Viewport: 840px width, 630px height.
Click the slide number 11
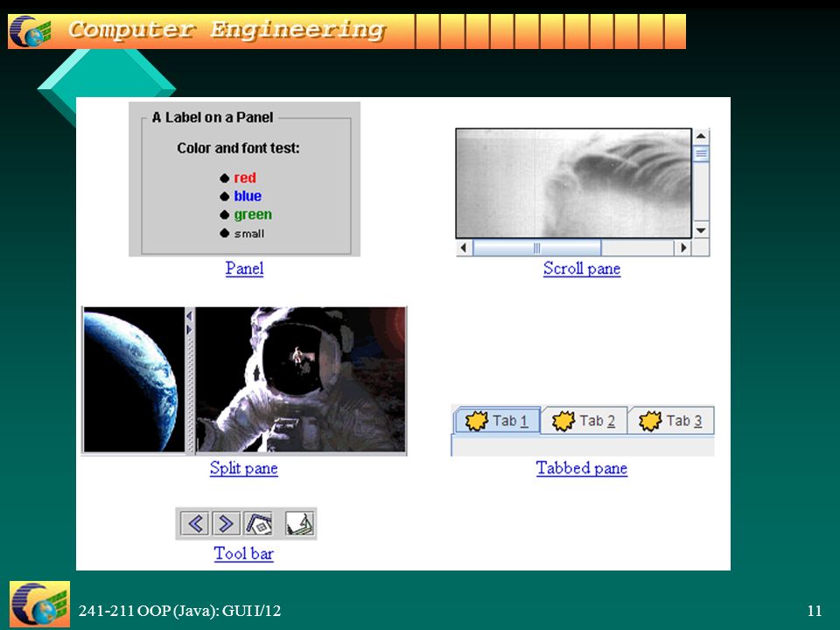815,611
